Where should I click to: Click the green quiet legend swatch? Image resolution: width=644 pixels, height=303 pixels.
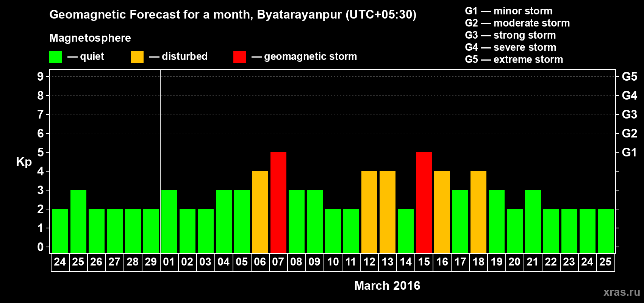pos(55,57)
